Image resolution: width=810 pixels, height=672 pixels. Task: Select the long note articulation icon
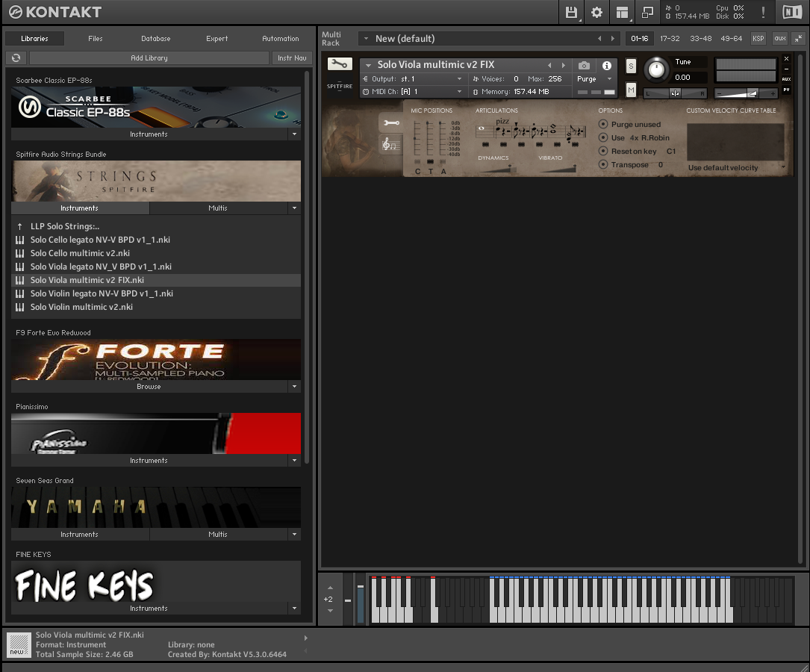(x=482, y=129)
